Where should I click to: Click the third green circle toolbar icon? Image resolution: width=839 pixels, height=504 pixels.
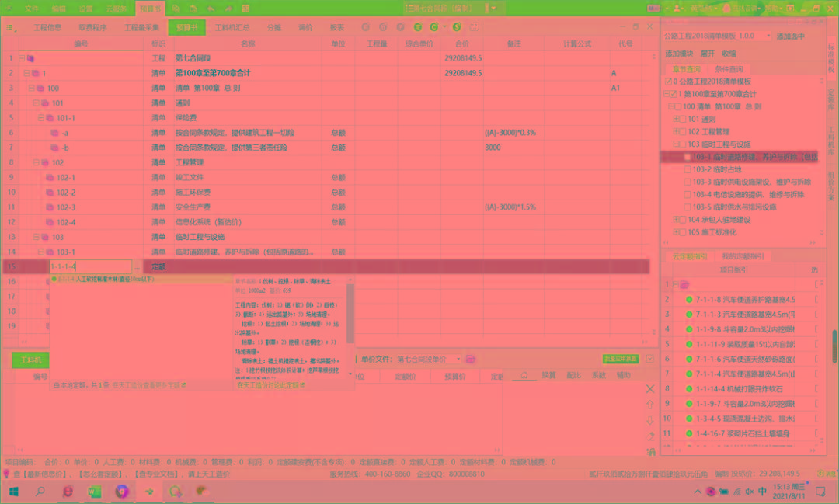457,26
